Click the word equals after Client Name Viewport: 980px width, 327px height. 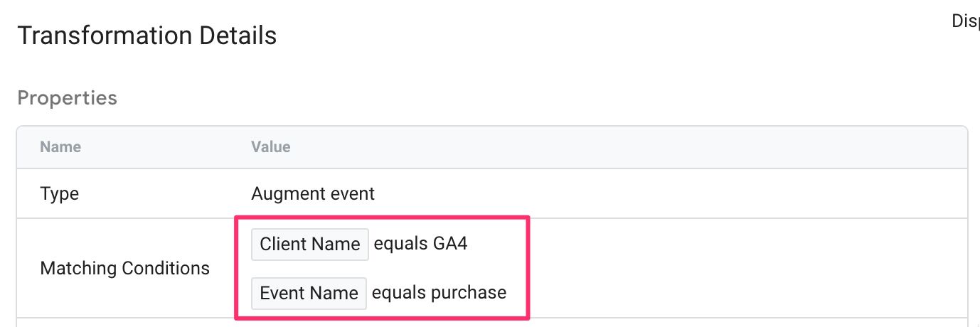click(400, 245)
